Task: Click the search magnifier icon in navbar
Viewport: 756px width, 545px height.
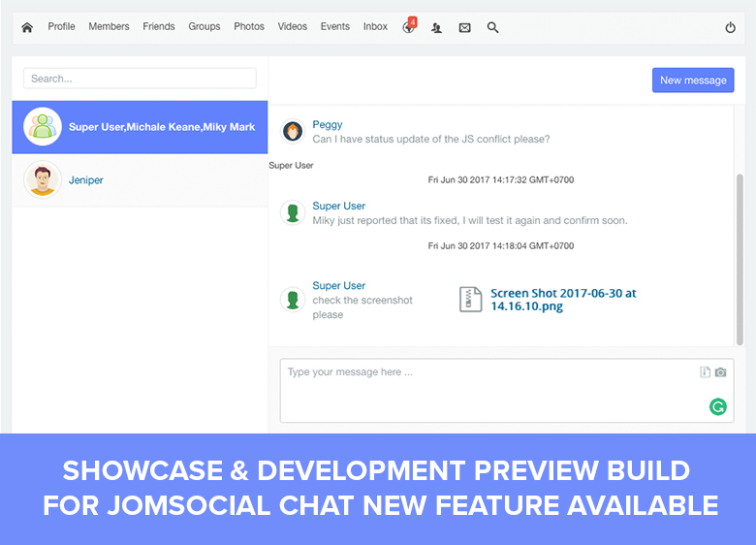Action: 492,27
